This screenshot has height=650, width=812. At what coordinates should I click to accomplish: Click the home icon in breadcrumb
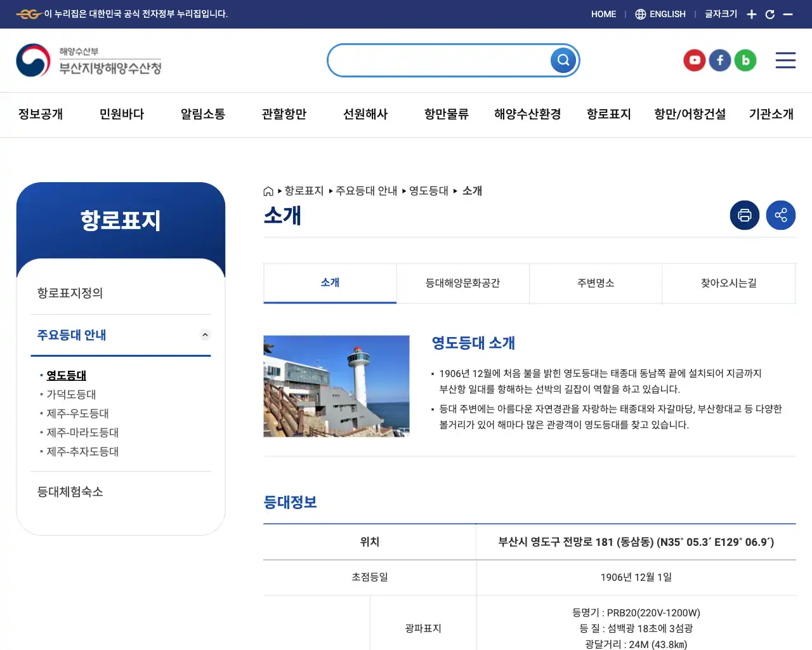tap(268, 191)
